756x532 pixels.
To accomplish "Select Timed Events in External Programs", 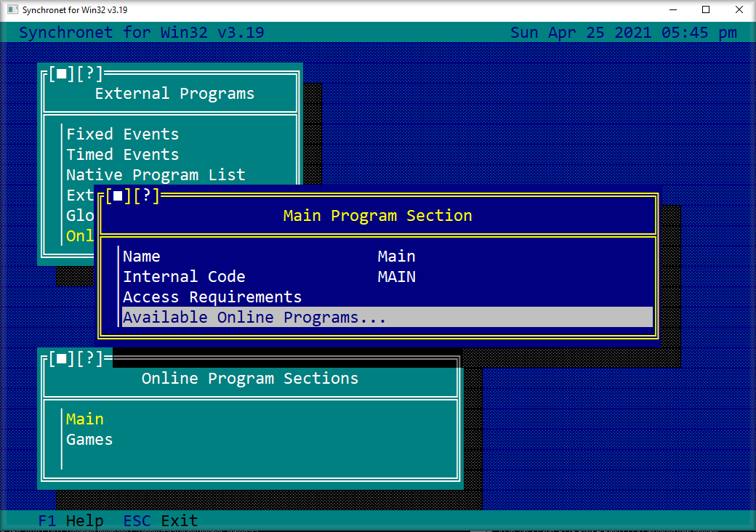I will click(x=122, y=154).
